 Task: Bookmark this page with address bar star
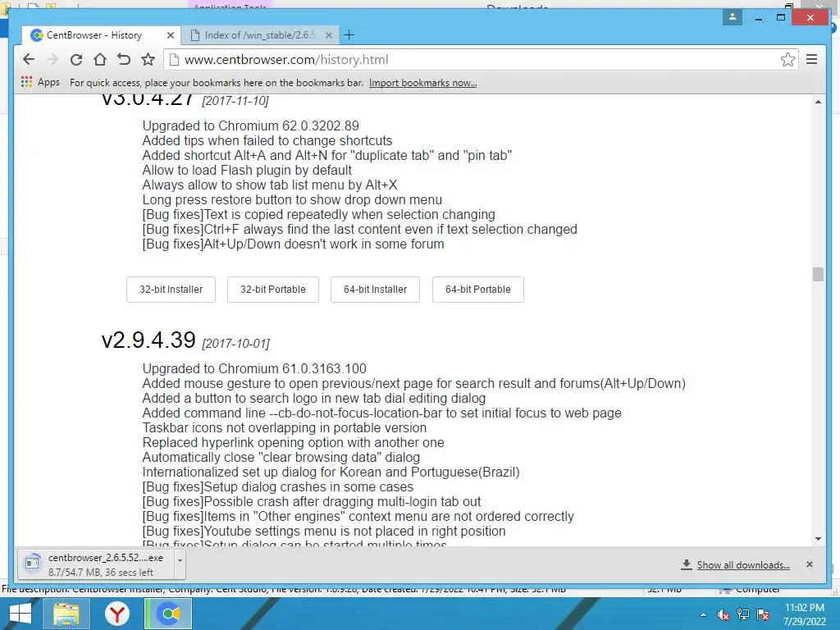point(787,59)
